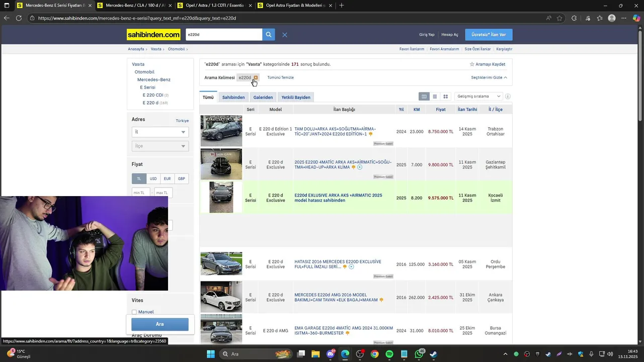The width and height of the screenshot is (644, 362).
Task: Switch to the gallery grid view icon
Action: pyautogui.click(x=445, y=97)
